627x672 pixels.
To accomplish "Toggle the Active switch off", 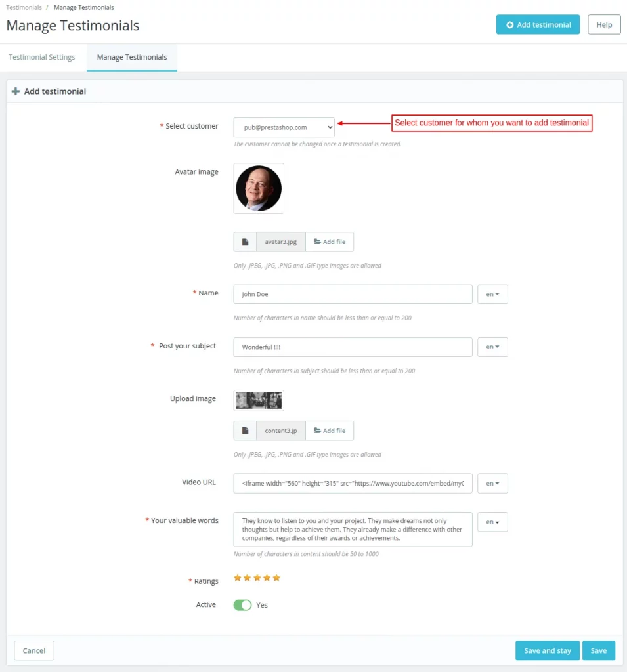I will coord(242,605).
